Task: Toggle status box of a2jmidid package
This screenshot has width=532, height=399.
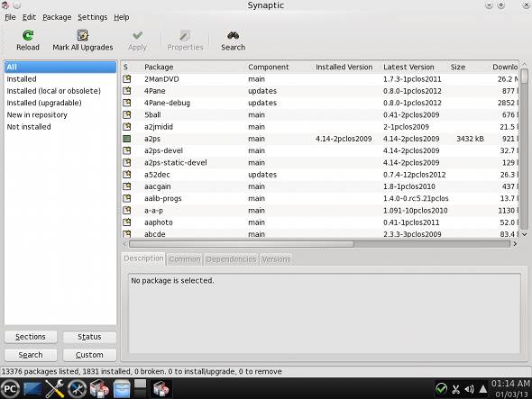Action: pyautogui.click(x=127, y=127)
